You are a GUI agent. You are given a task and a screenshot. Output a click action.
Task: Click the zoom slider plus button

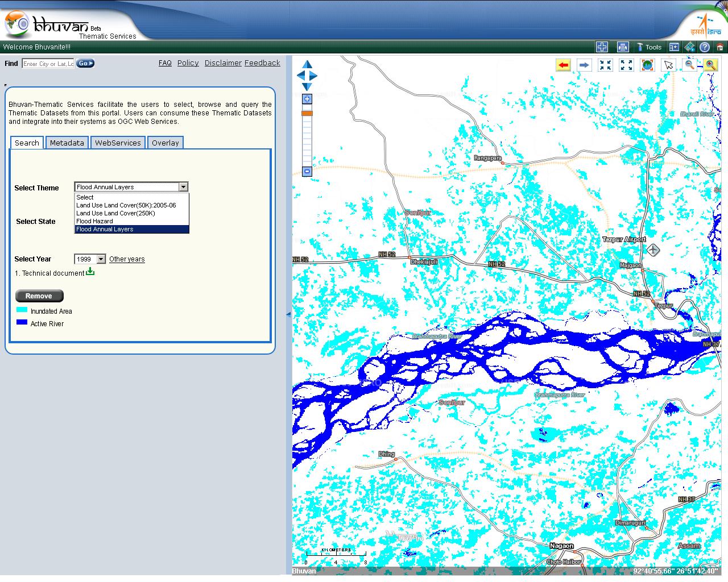(307, 99)
